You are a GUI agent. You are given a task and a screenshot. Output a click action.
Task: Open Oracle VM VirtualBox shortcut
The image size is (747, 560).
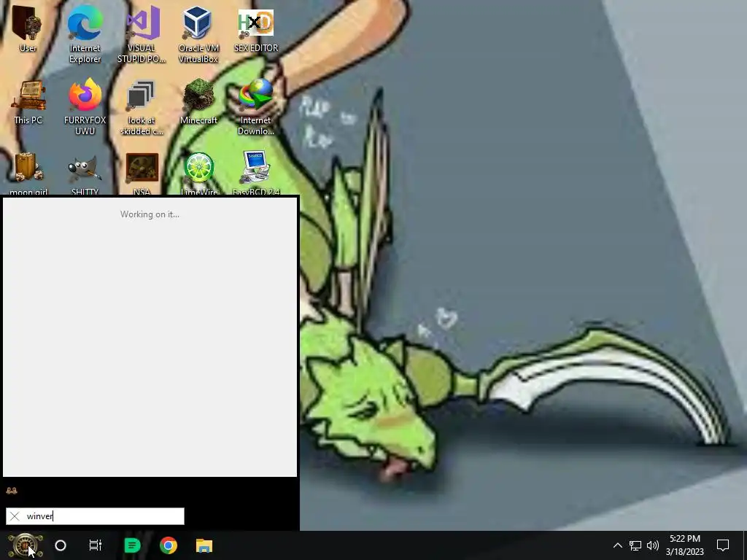pos(198,34)
